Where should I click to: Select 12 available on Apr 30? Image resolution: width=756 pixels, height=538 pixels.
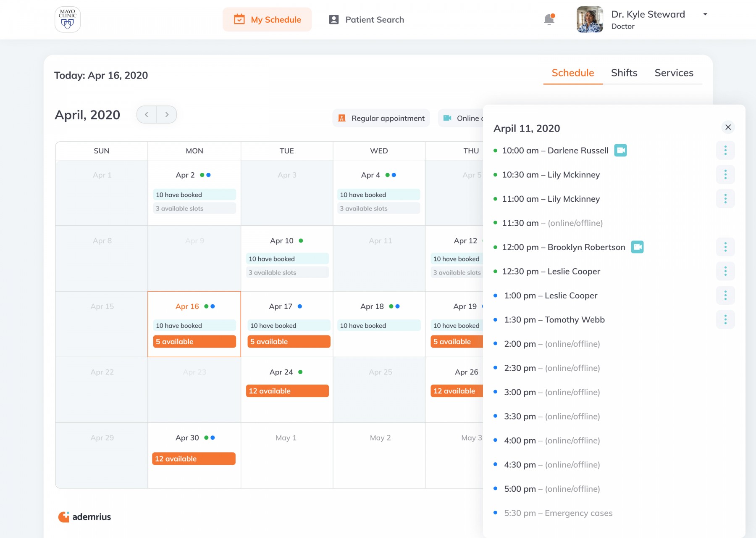point(194,459)
